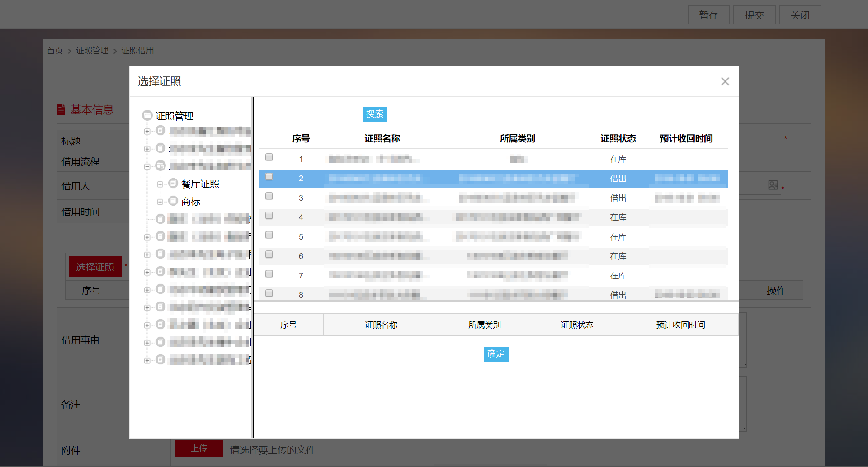Click the 餐厅证照 node icon

(173, 184)
